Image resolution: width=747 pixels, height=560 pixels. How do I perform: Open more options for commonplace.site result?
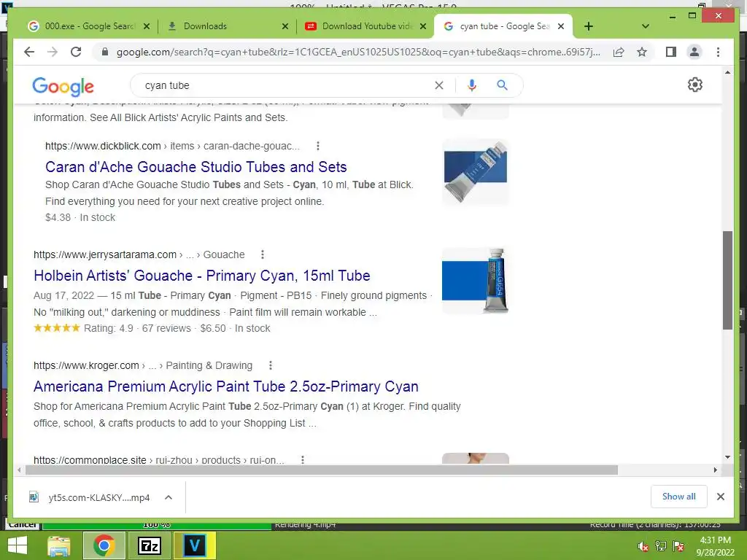point(303,459)
